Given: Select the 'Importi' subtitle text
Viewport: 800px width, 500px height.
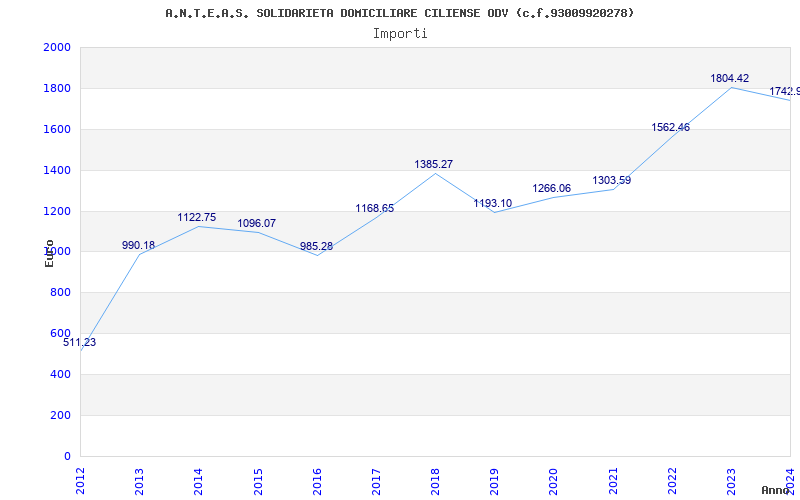Looking at the screenshot, I should click(400, 34).
